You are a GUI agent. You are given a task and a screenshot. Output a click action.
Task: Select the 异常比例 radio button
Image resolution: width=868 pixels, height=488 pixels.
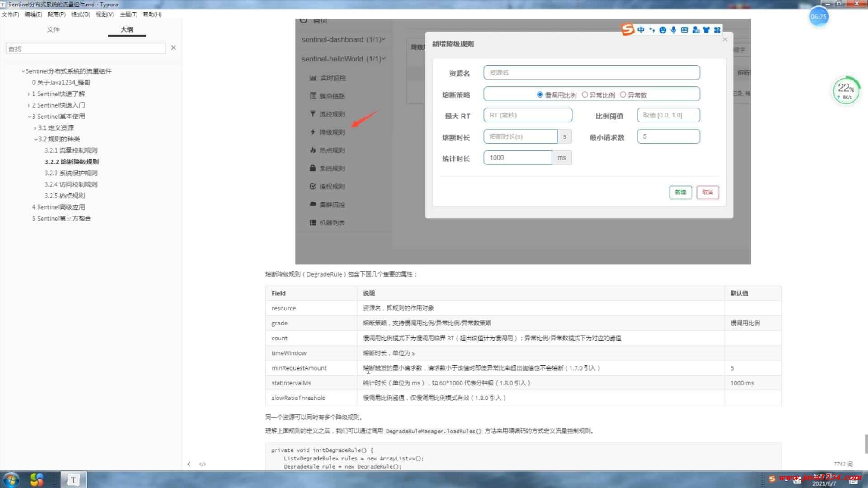[585, 94]
